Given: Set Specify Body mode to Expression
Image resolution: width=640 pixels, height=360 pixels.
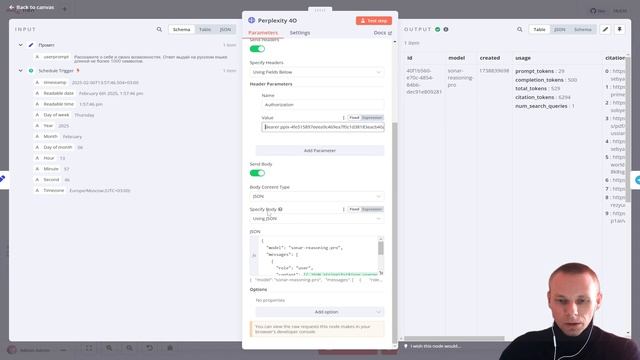Looking at the screenshot, I should pyautogui.click(x=372, y=209).
